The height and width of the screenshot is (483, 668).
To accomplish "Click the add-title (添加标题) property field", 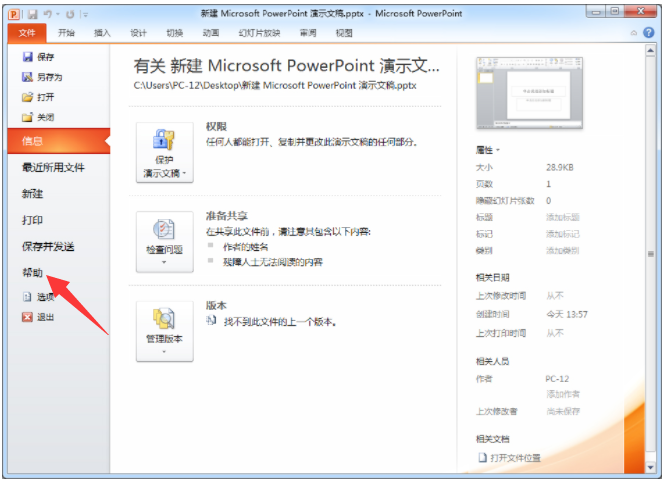I will pyautogui.click(x=561, y=217).
